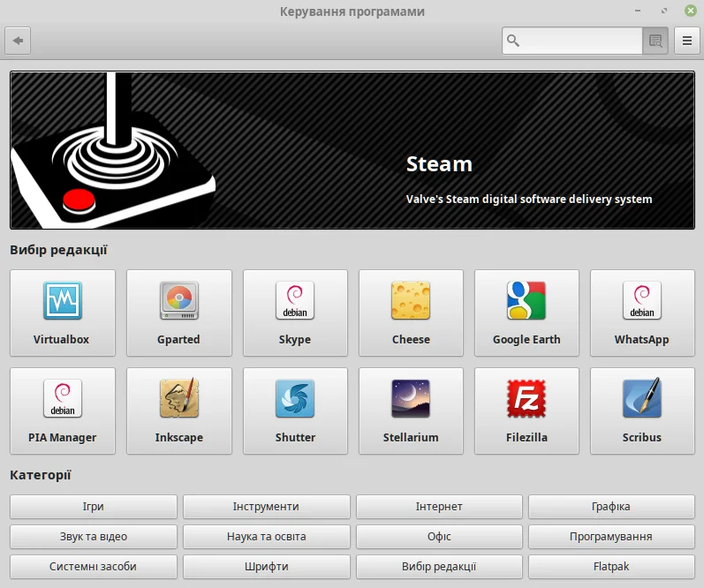704x588 pixels.
Task: Browse the Ігри category
Action: tap(94, 507)
